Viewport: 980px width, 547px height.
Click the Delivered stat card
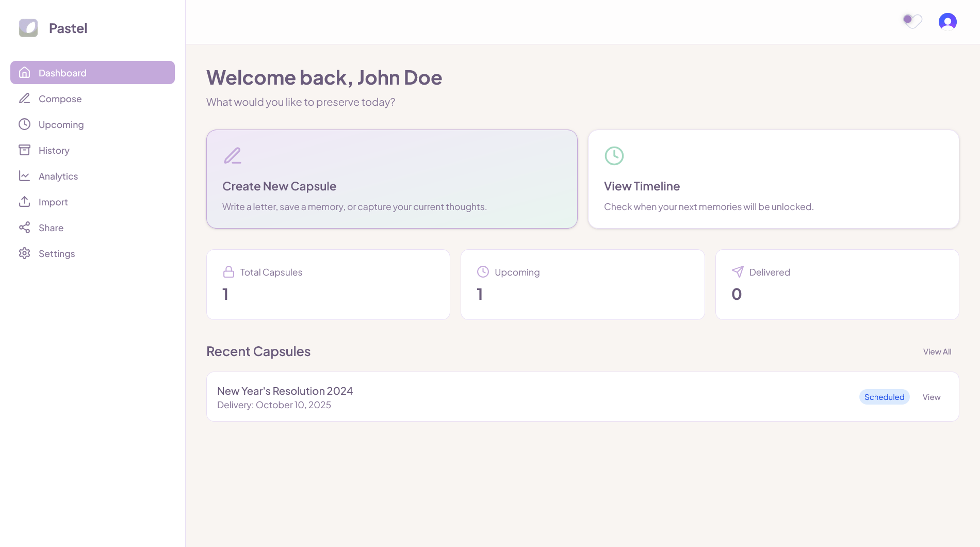(x=837, y=284)
